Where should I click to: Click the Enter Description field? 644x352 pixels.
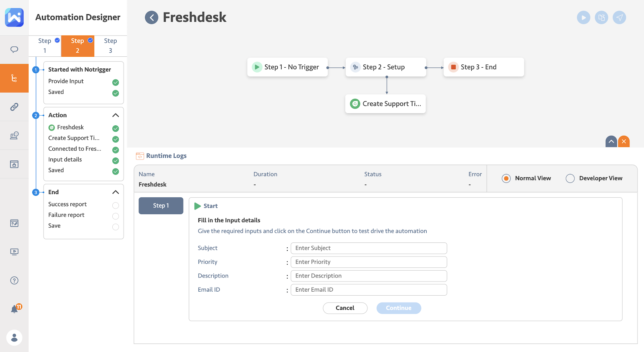tap(369, 276)
